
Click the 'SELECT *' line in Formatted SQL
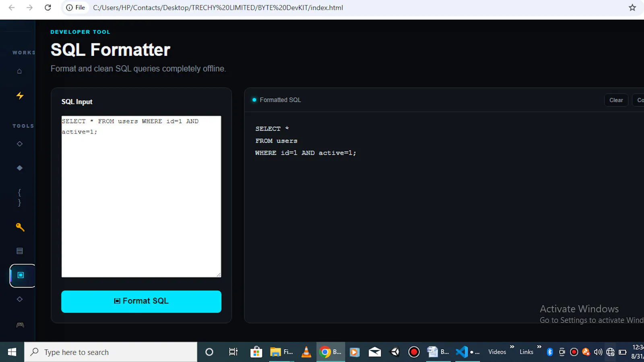coord(272,129)
